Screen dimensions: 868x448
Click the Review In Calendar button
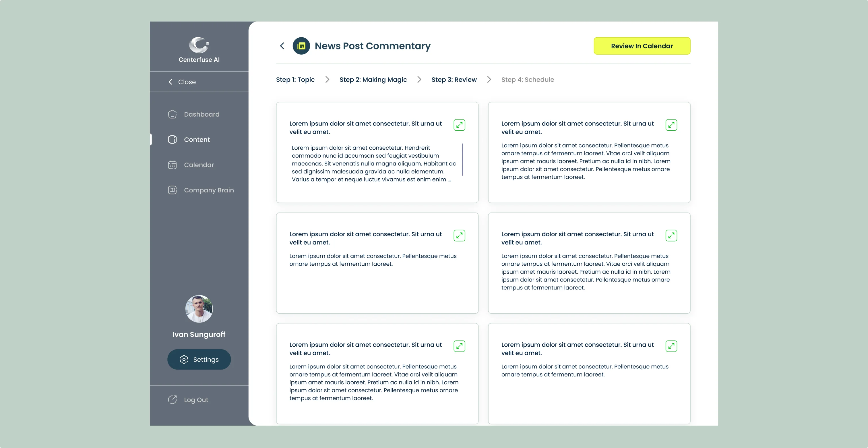[642, 46]
